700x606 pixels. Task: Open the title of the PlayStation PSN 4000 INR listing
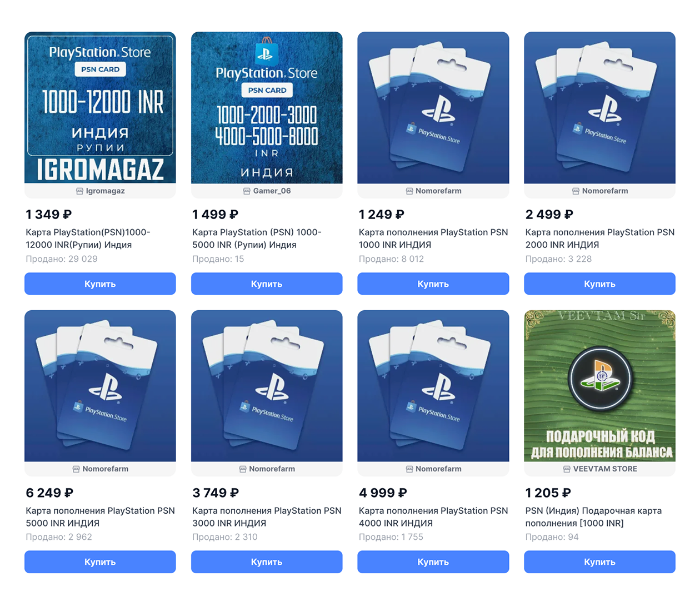433,516
